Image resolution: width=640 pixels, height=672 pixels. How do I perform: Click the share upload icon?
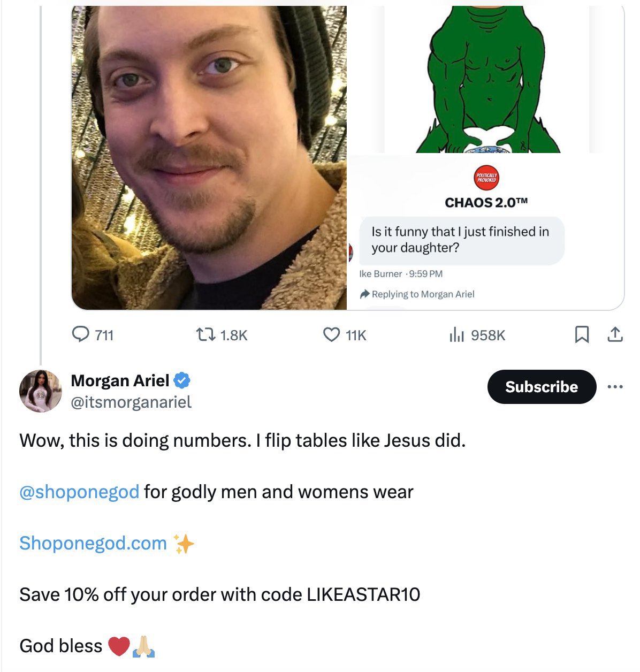pos(615,335)
